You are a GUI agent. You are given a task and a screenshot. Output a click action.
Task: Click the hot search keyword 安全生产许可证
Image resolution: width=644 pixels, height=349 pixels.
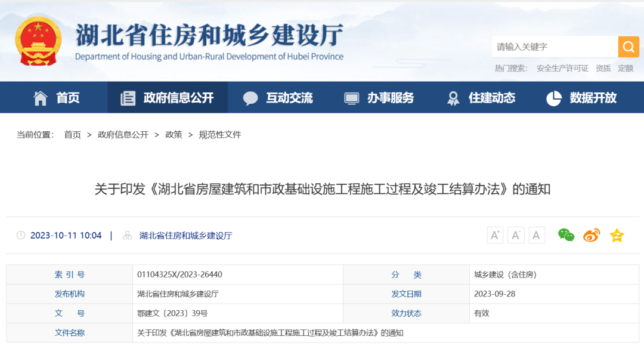[562, 68]
